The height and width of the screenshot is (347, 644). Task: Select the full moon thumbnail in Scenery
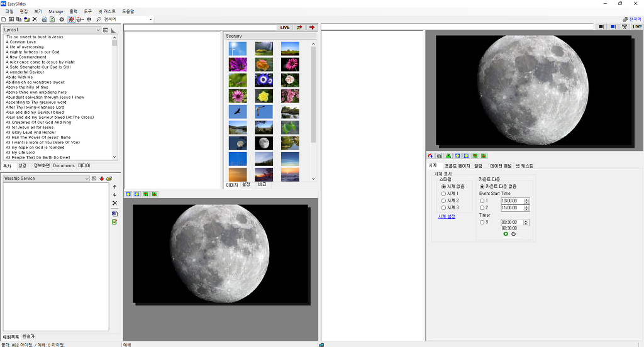[264, 143]
